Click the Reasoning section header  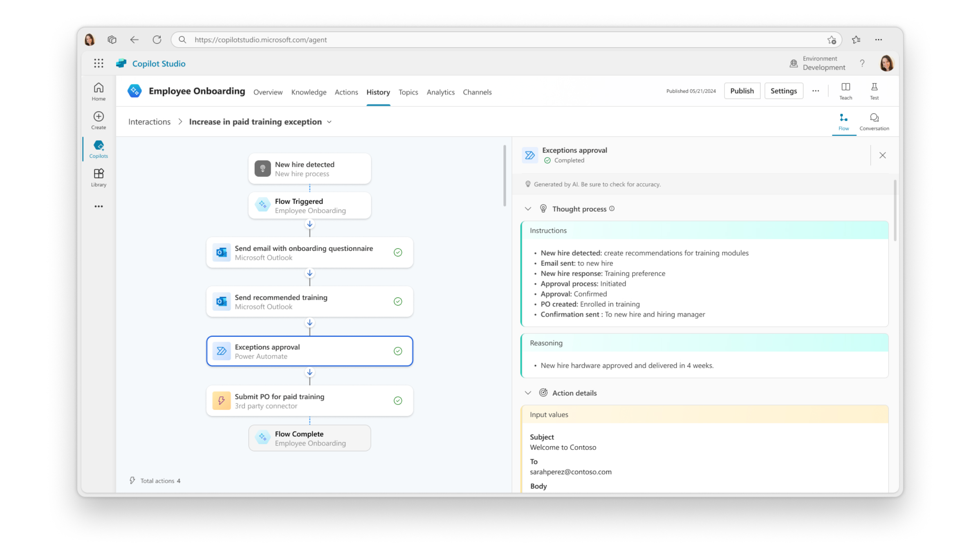coord(705,343)
